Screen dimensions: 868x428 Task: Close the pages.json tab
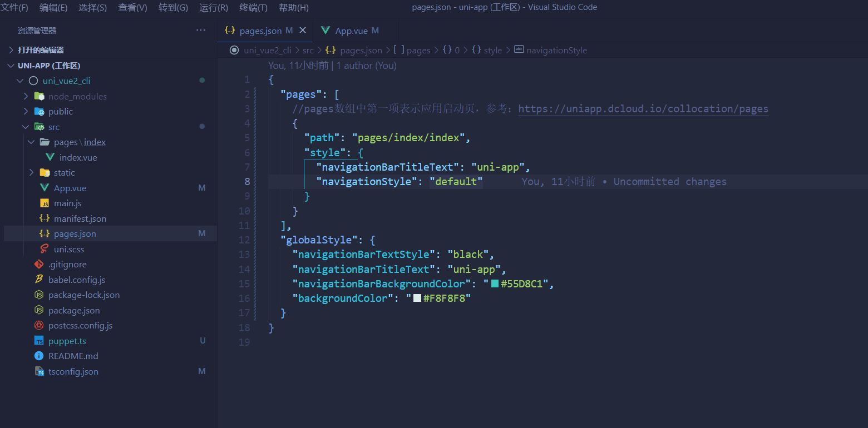tap(303, 30)
